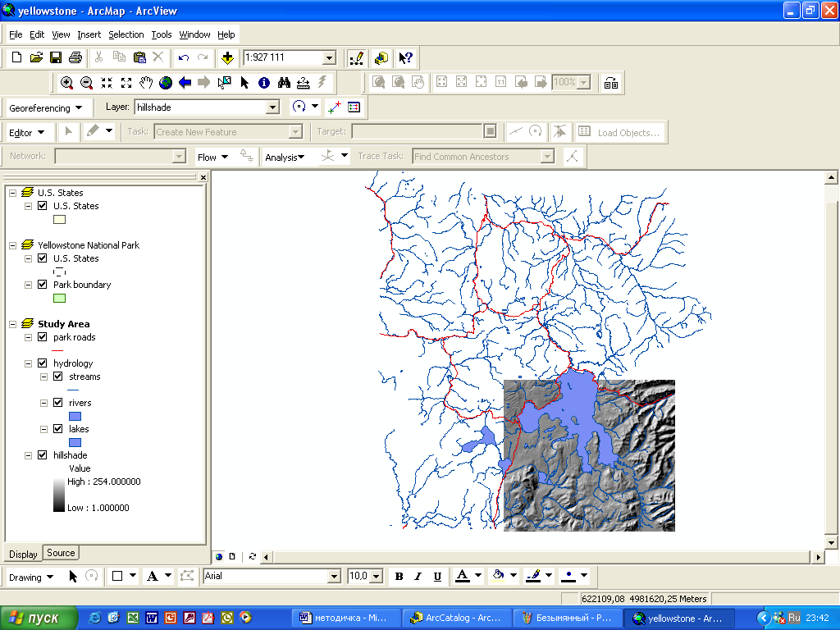This screenshot has width=840, height=630.
Task: Open the Find binoculars tool
Action: click(284, 83)
